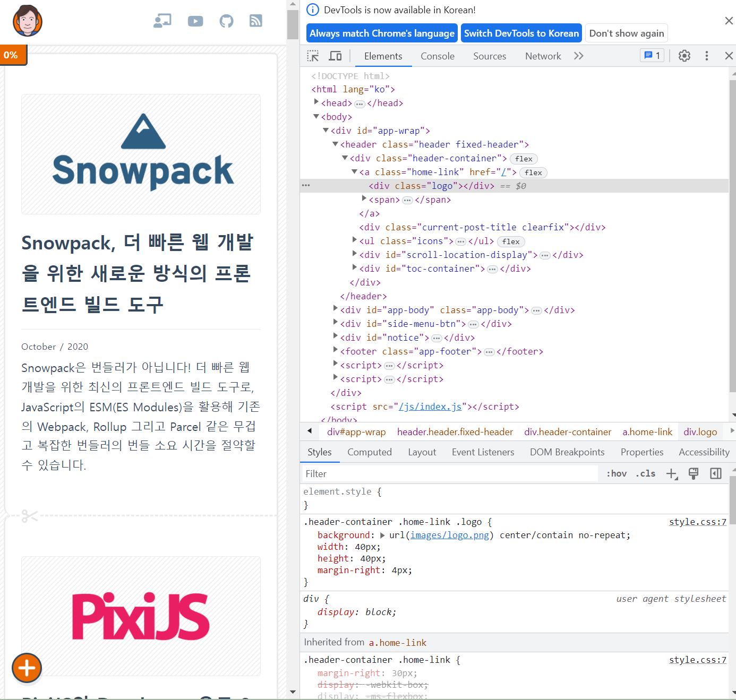
Task: Click the info icon in language notice
Action: pos(313,10)
